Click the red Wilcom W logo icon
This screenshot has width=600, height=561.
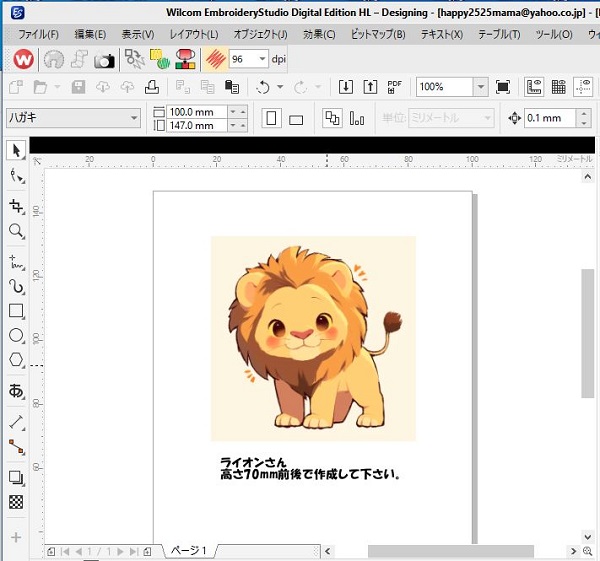(23, 59)
